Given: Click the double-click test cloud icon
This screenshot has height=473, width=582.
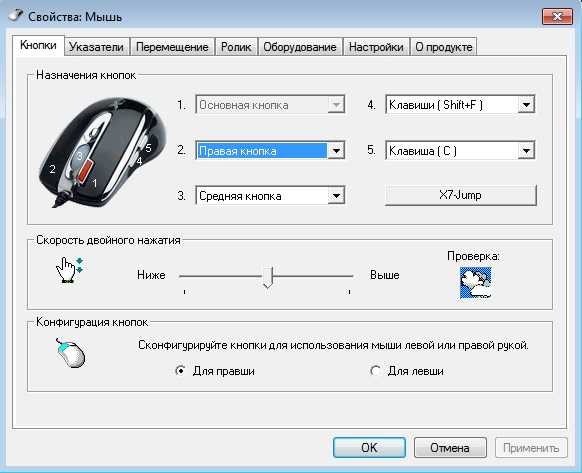Looking at the screenshot, I should 475,283.
